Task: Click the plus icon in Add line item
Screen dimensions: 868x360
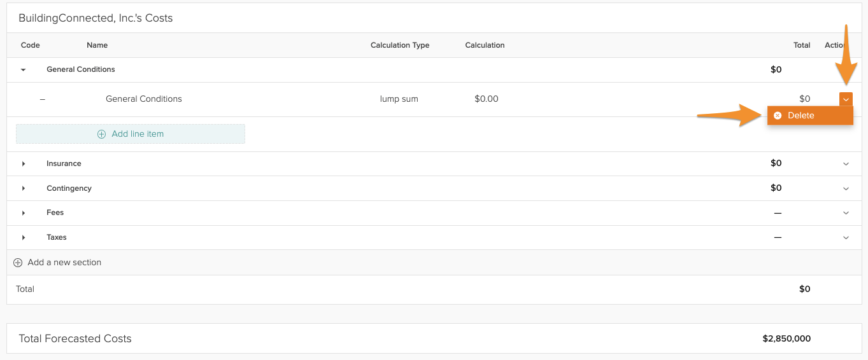Action: [101, 134]
